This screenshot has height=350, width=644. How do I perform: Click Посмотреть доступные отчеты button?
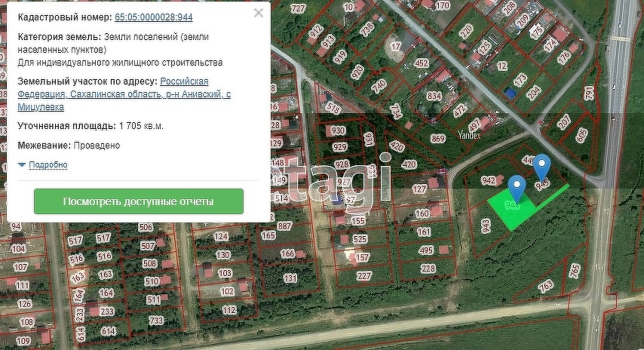coord(139,201)
